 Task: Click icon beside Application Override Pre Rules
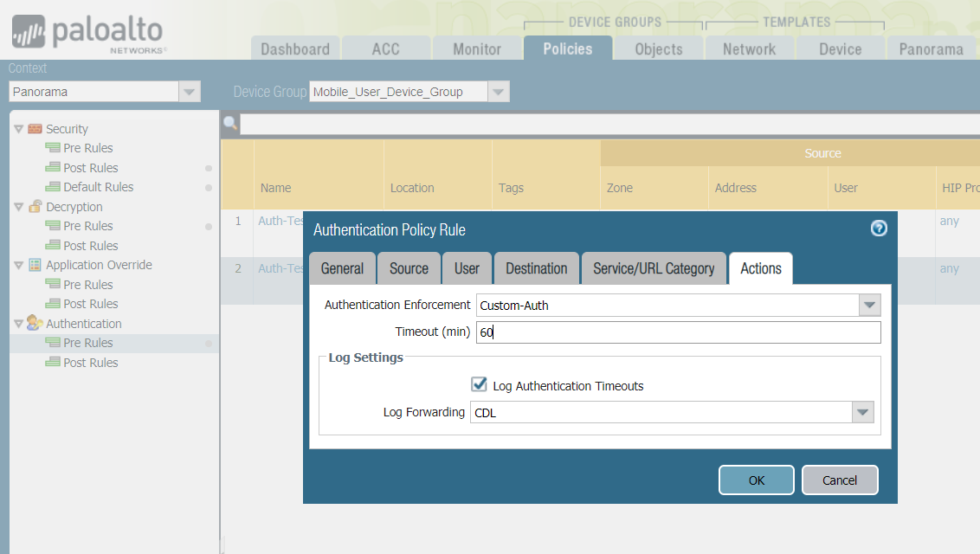point(53,284)
